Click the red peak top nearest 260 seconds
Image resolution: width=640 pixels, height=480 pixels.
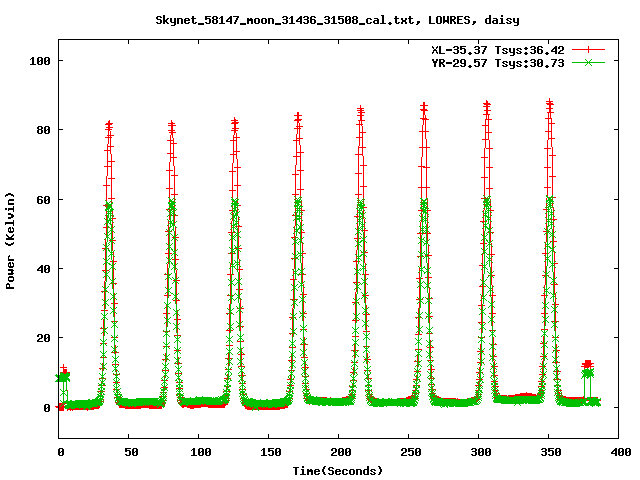coord(424,105)
